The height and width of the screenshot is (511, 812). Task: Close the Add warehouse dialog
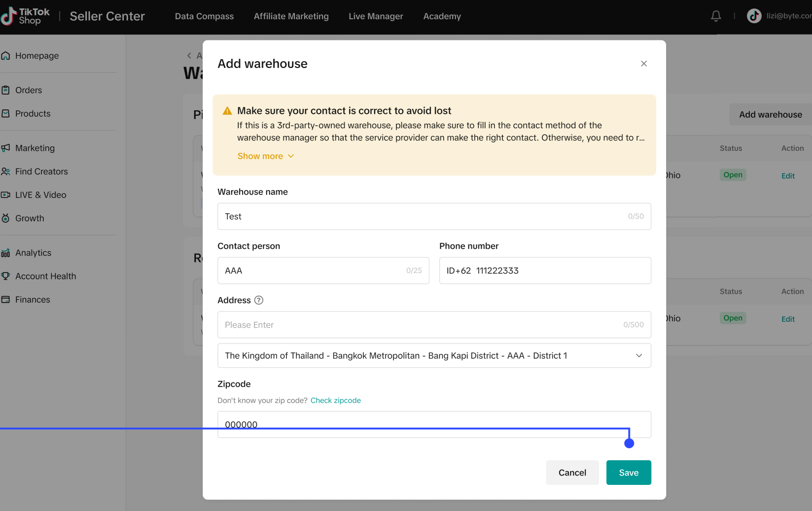(643, 64)
